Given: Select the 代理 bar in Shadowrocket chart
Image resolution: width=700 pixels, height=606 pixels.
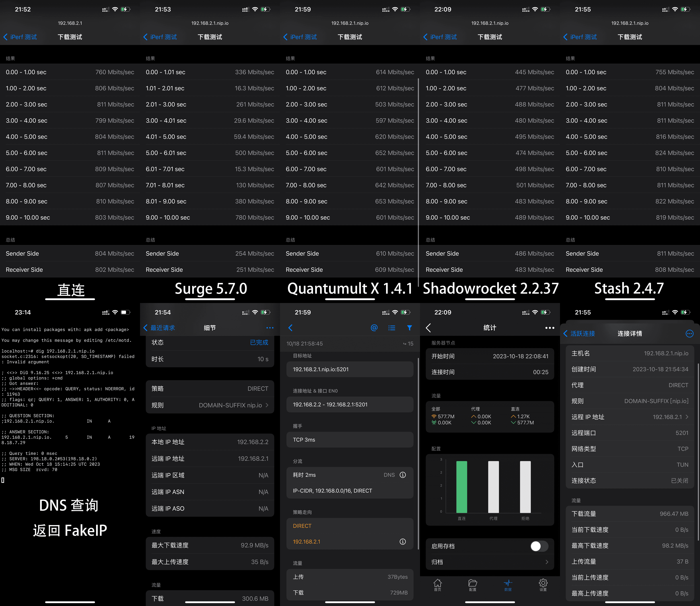Looking at the screenshot, I should [493, 487].
